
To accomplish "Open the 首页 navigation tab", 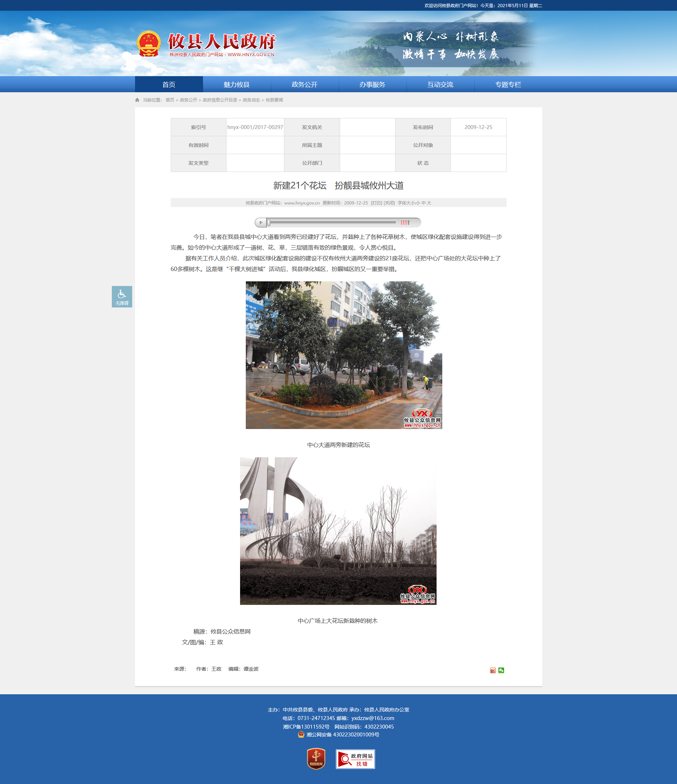I will pyautogui.click(x=169, y=84).
